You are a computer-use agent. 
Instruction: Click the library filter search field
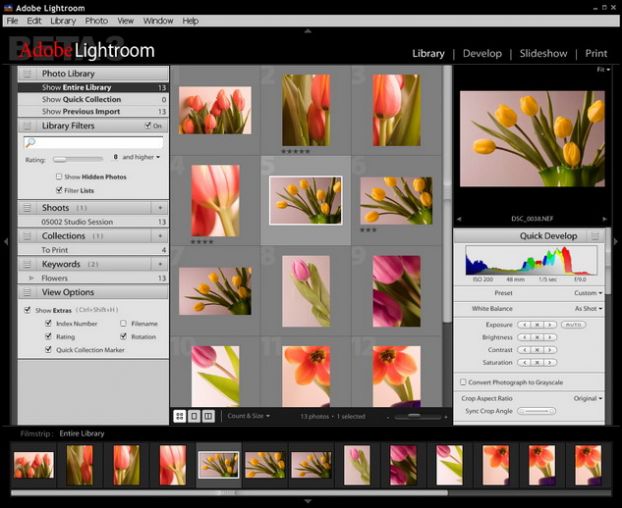(x=93, y=142)
